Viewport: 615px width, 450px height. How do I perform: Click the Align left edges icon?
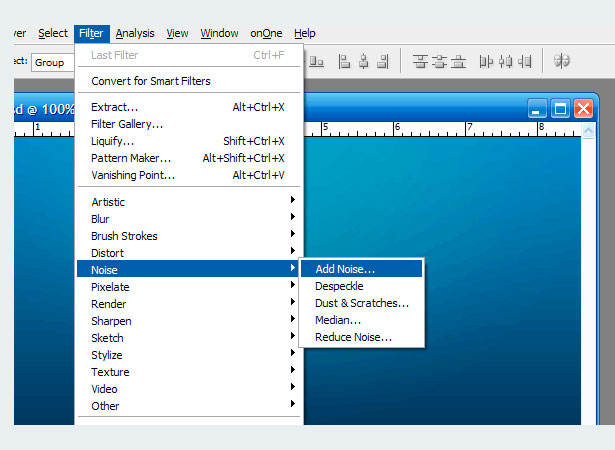click(x=344, y=62)
